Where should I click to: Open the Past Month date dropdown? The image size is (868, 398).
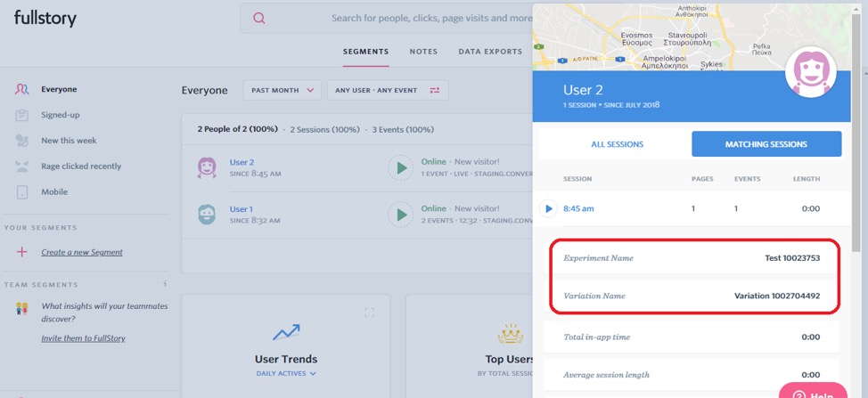coord(283,90)
